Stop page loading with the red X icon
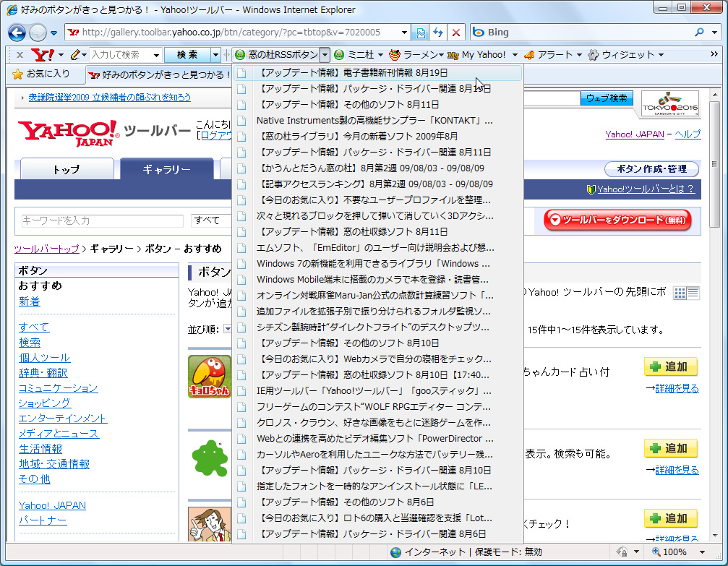 point(456,32)
